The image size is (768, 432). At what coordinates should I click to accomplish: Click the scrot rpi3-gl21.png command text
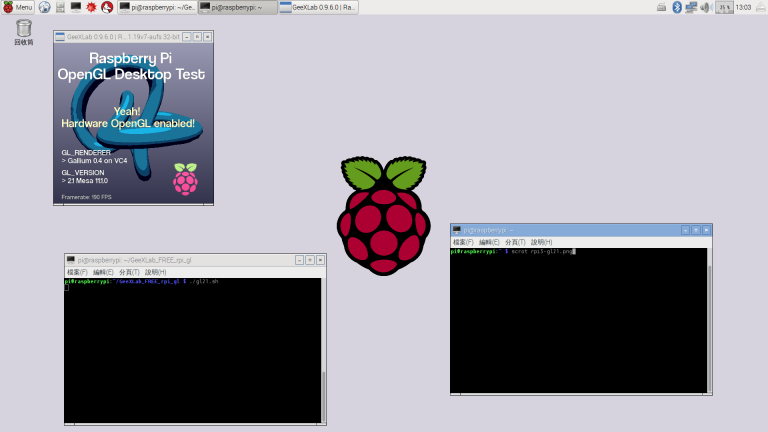pyautogui.click(x=542, y=252)
